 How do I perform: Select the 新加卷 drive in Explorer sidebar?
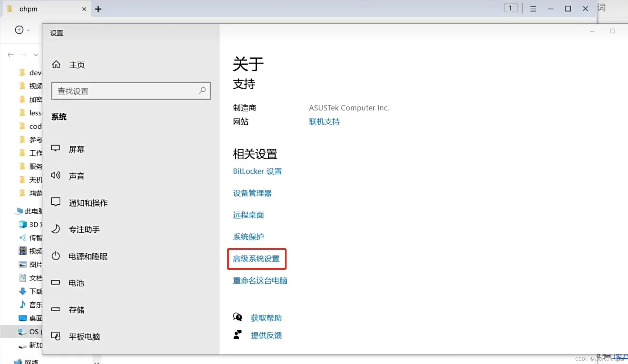coord(30,345)
